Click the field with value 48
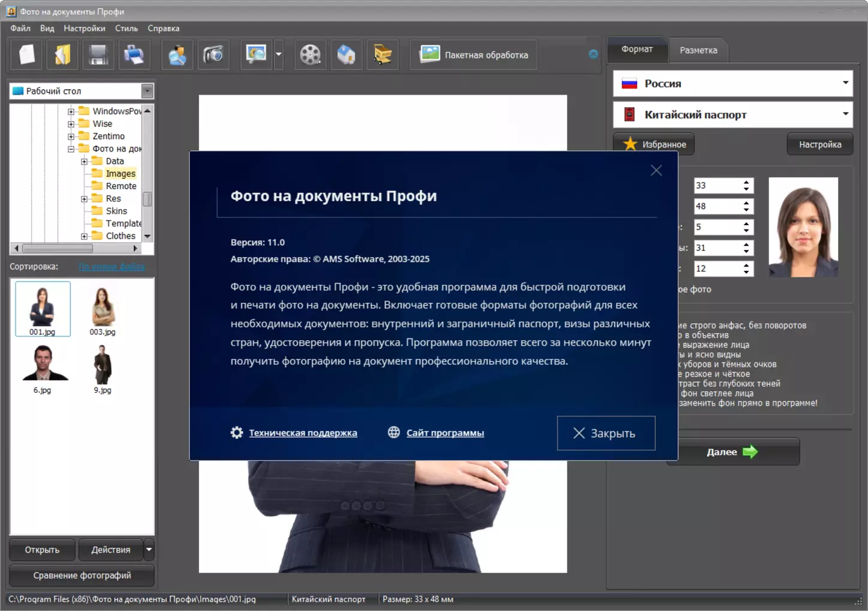 click(x=717, y=207)
